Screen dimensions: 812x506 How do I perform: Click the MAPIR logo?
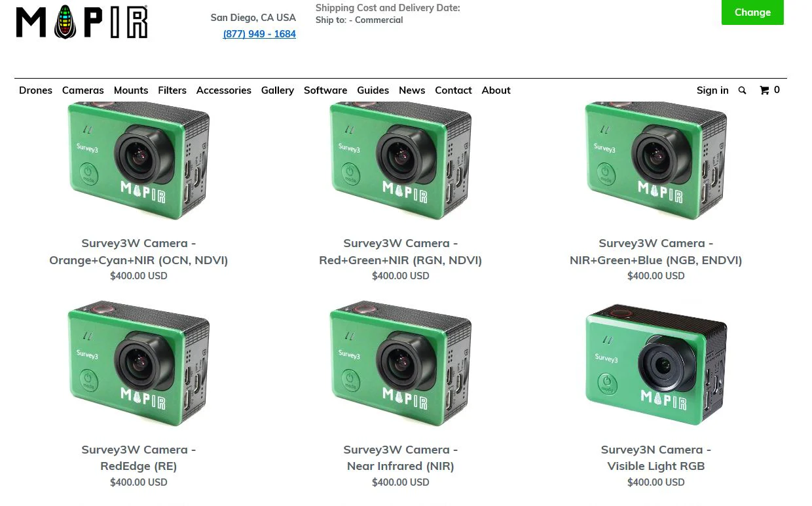[x=82, y=22]
